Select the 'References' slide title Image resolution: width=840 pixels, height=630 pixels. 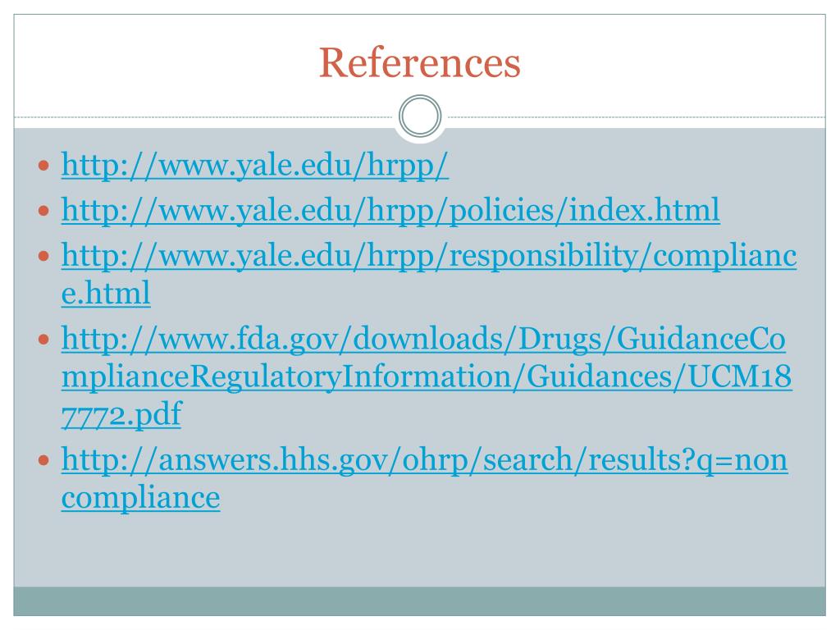pos(419,63)
